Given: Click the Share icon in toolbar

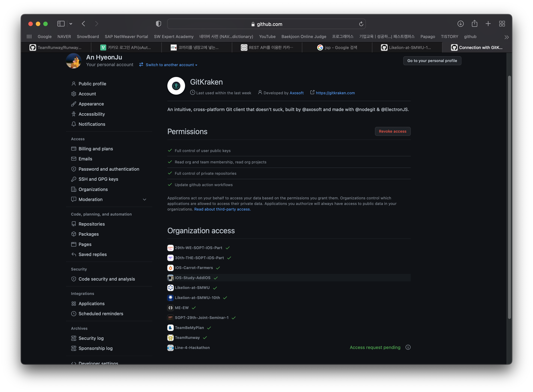Looking at the screenshot, I should 474,24.
